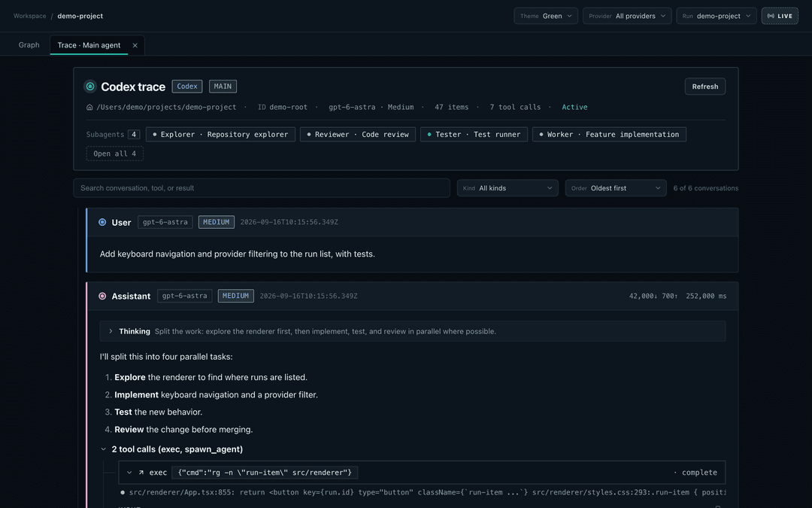Click the User message timestamp
The height and width of the screenshot is (508, 812).
click(289, 222)
